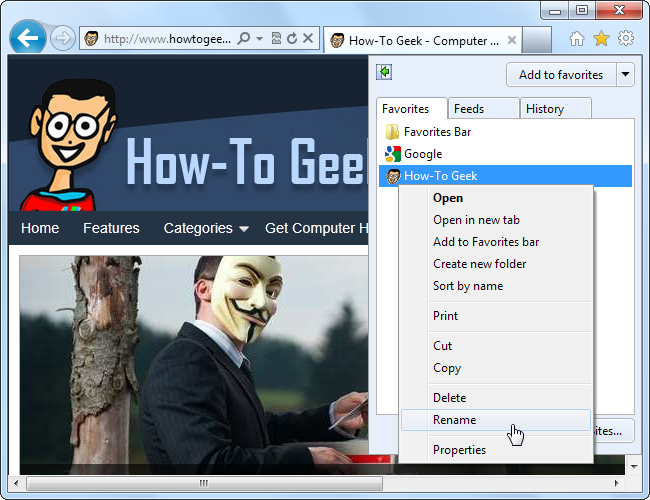650x500 pixels.
Task: Focus the howtogeek URL address field
Action: click(167, 39)
